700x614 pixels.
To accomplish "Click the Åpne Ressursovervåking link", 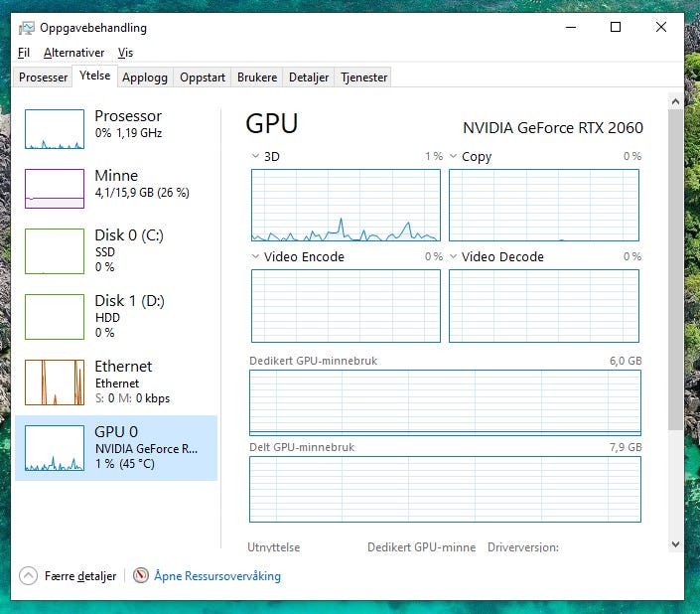I will [x=217, y=575].
